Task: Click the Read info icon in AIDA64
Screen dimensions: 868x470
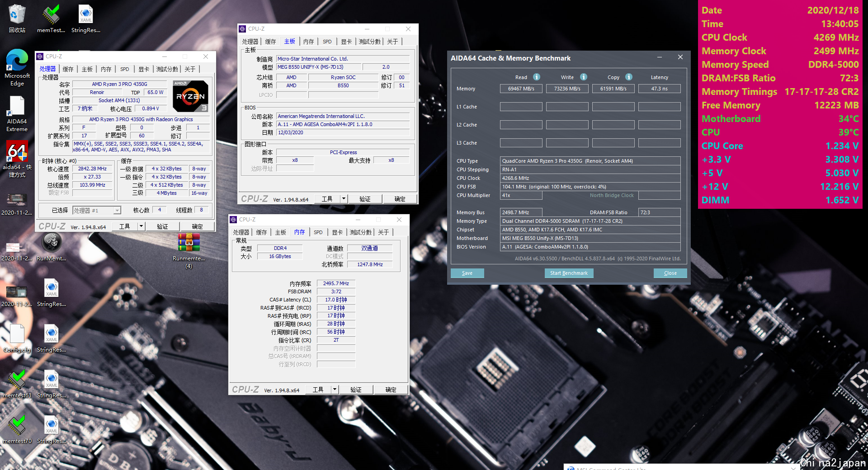Action: pyautogui.click(x=537, y=77)
